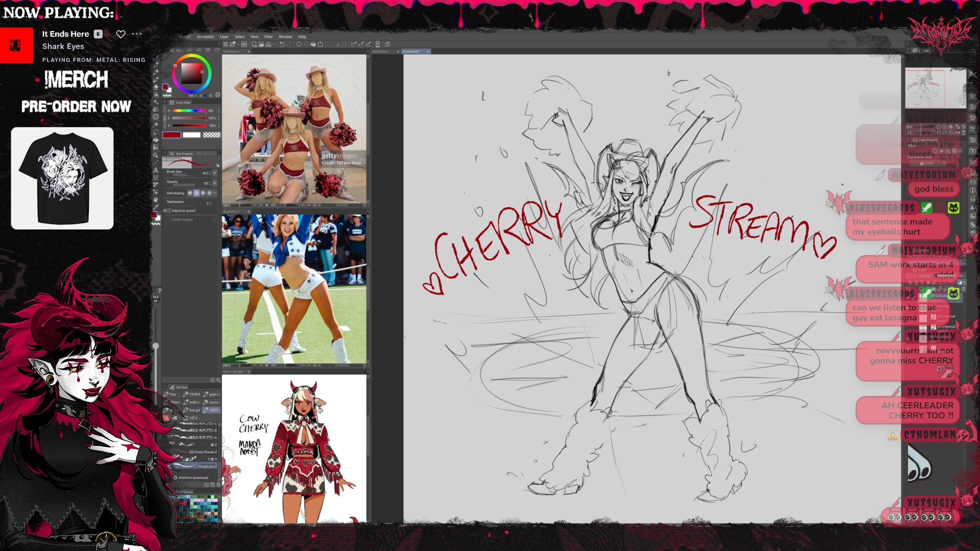The height and width of the screenshot is (551, 980).
Task: Delete sub tool with trash icon
Action: pyautogui.click(x=219, y=485)
